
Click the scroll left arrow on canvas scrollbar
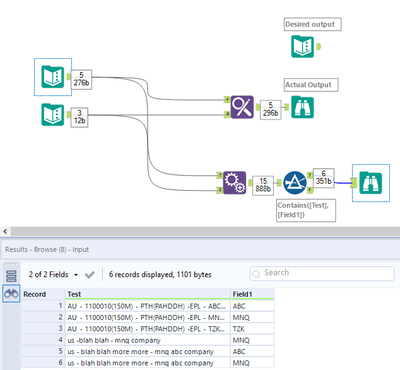pos(5,231)
